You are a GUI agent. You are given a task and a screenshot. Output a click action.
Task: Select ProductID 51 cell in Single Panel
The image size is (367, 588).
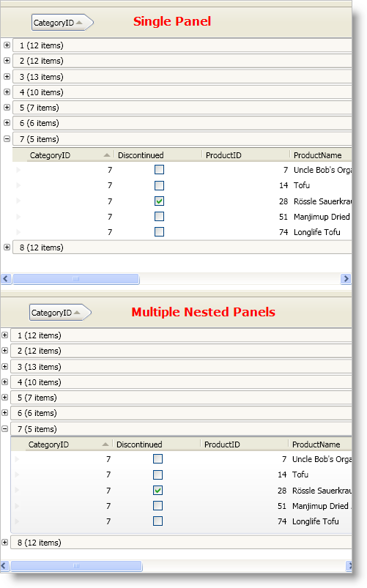[283, 217]
